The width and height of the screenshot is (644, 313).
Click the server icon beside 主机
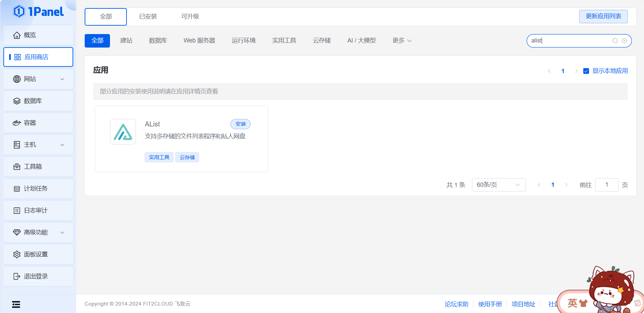17,145
